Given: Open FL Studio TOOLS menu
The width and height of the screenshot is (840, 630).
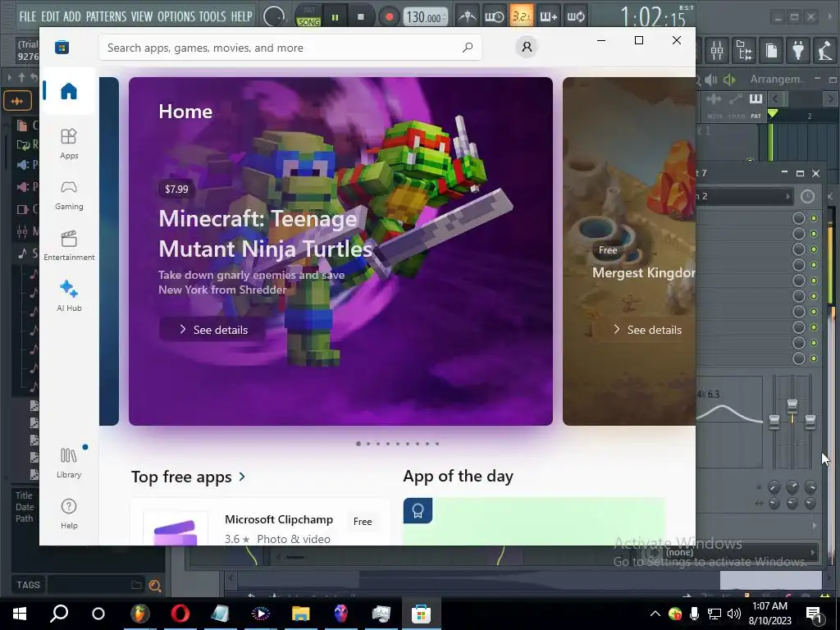Looking at the screenshot, I should pyautogui.click(x=212, y=16).
